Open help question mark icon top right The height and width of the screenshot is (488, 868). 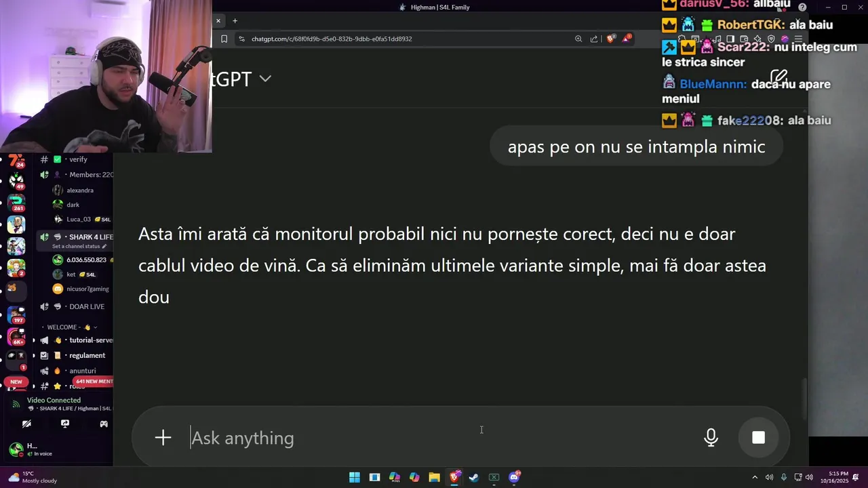[x=802, y=7]
